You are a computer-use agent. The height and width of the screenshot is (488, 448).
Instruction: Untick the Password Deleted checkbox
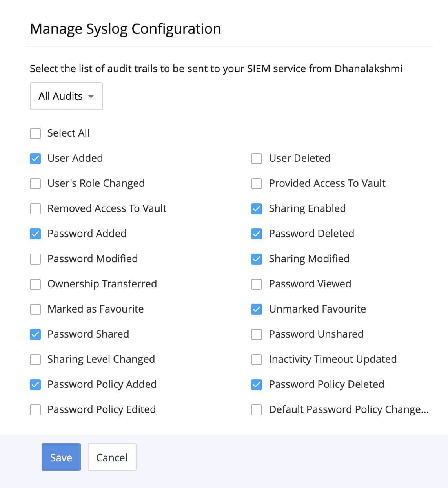[x=257, y=234]
